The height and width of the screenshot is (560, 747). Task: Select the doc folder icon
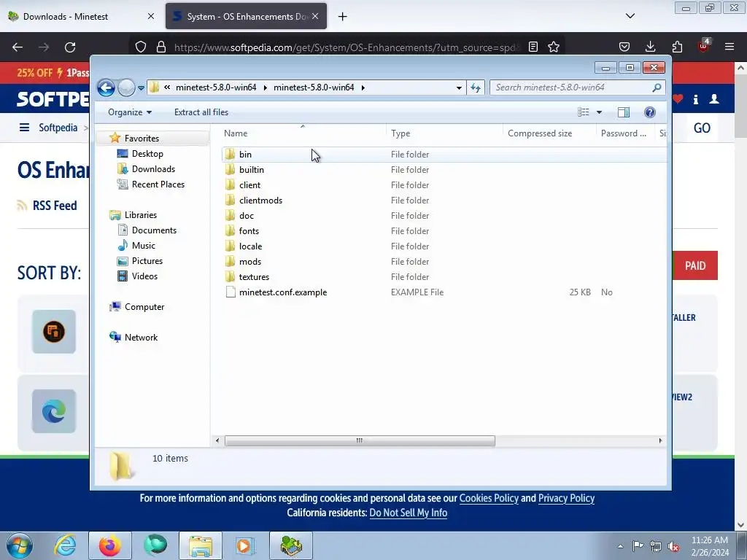click(x=230, y=216)
